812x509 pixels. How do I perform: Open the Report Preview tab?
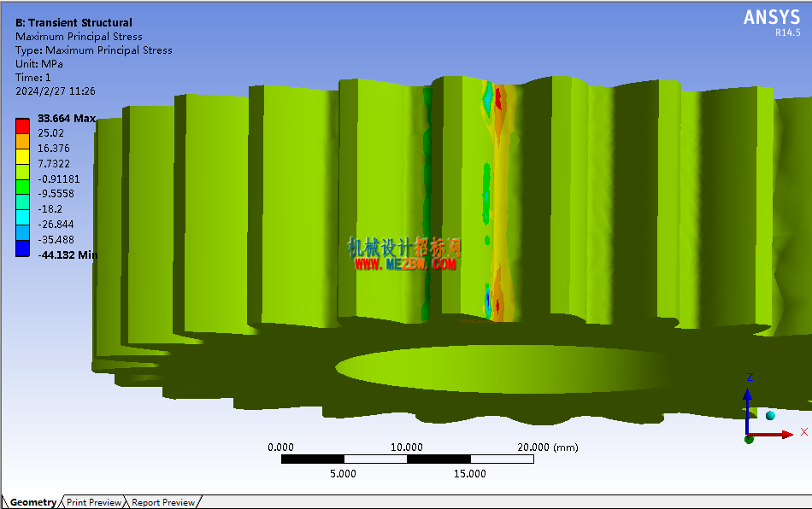[163, 502]
